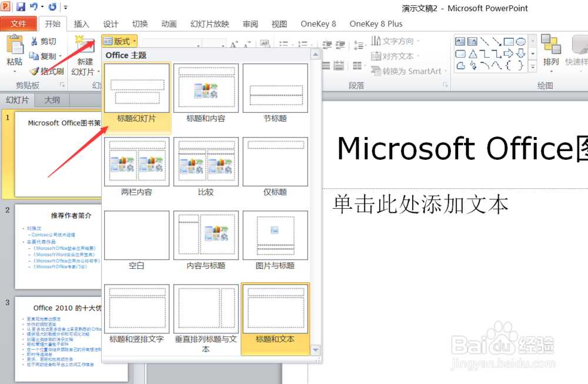Choose the 空白 blank layout

[136, 235]
